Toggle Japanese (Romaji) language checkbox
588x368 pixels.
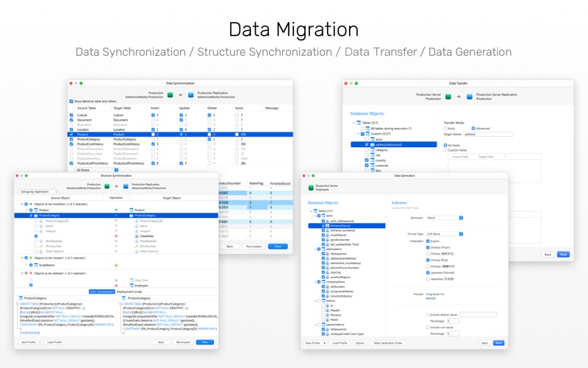click(x=428, y=272)
